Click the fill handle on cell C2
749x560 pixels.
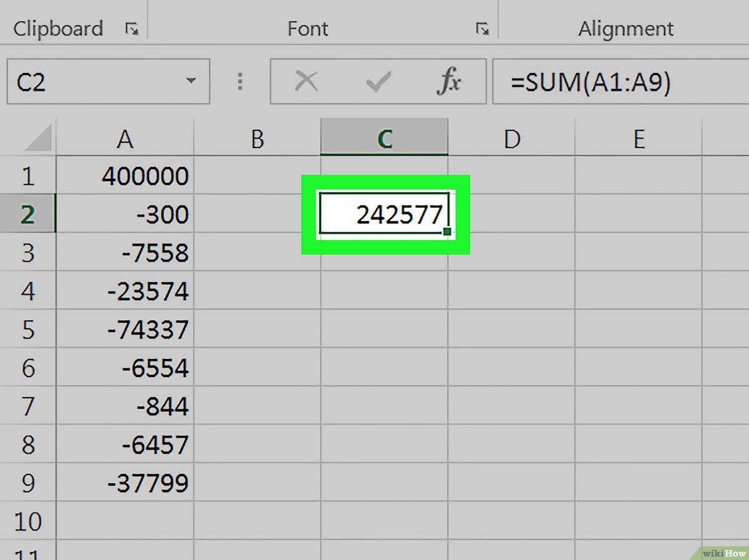tap(447, 232)
